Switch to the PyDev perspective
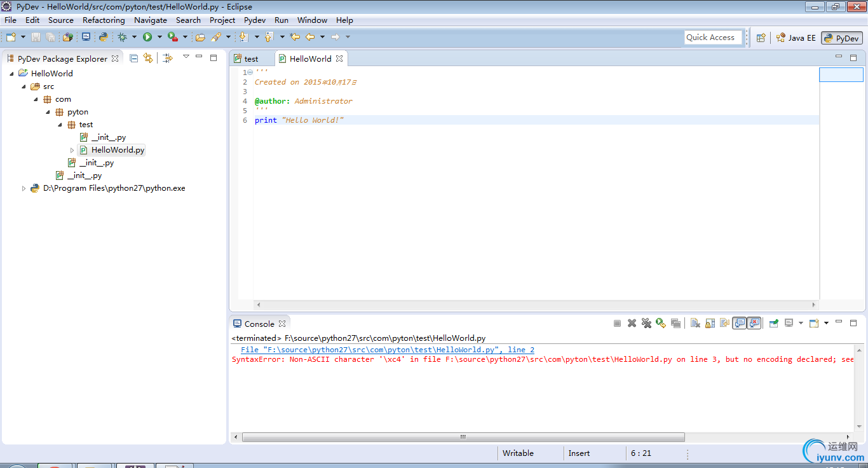The height and width of the screenshot is (468, 868). click(x=842, y=38)
